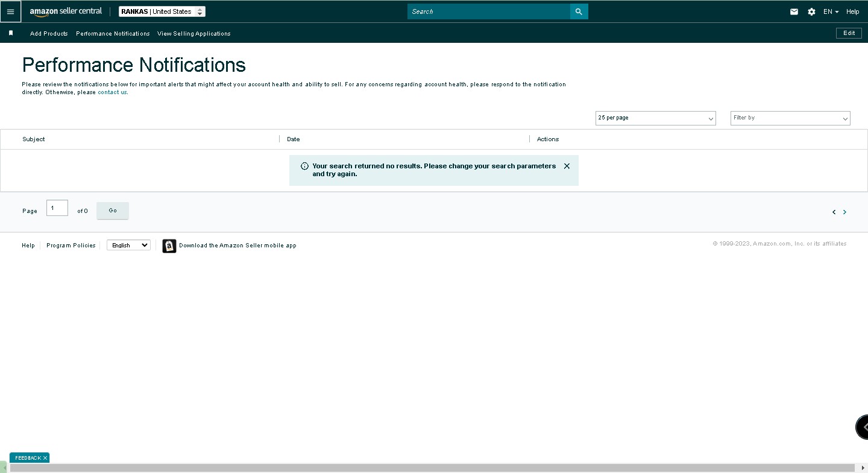
Task: Click the bookmark icon in favorites bar
Action: [11, 33]
